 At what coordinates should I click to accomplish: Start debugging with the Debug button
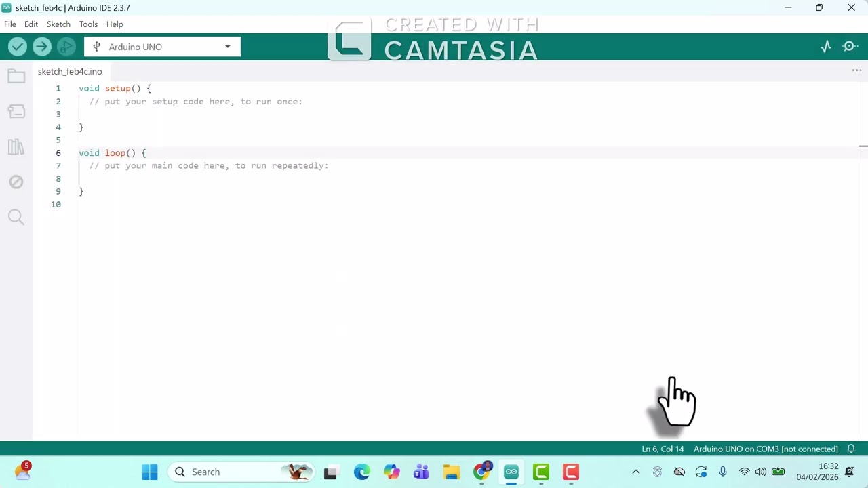tap(66, 47)
